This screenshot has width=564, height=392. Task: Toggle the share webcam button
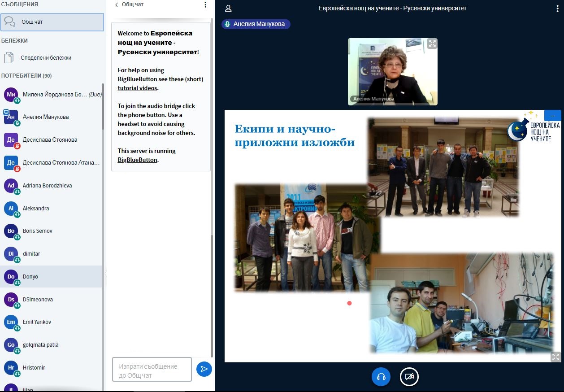point(409,377)
